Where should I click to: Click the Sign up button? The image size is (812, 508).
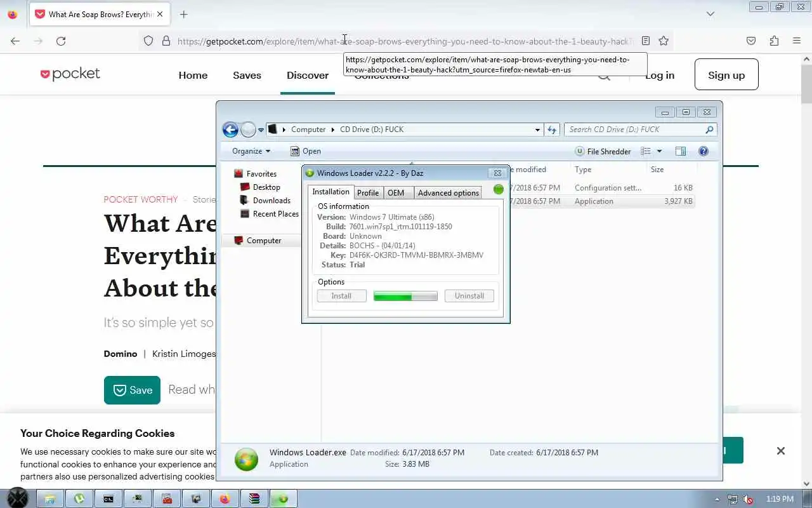point(726,75)
